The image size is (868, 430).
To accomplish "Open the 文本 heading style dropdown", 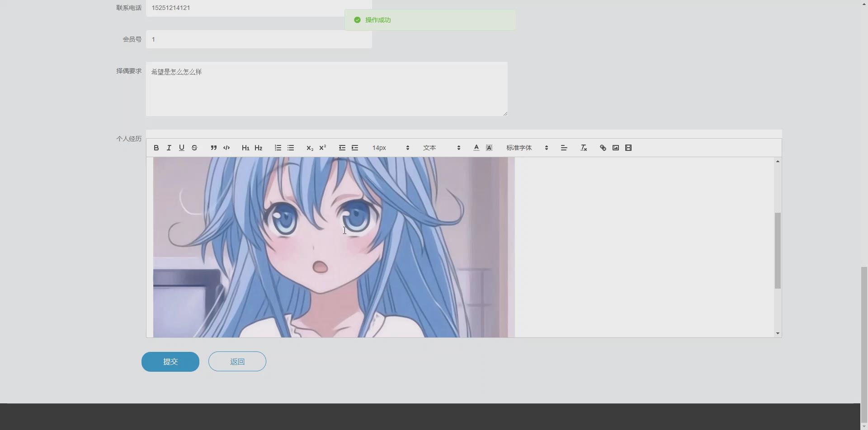I will pyautogui.click(x=441, y=148).
